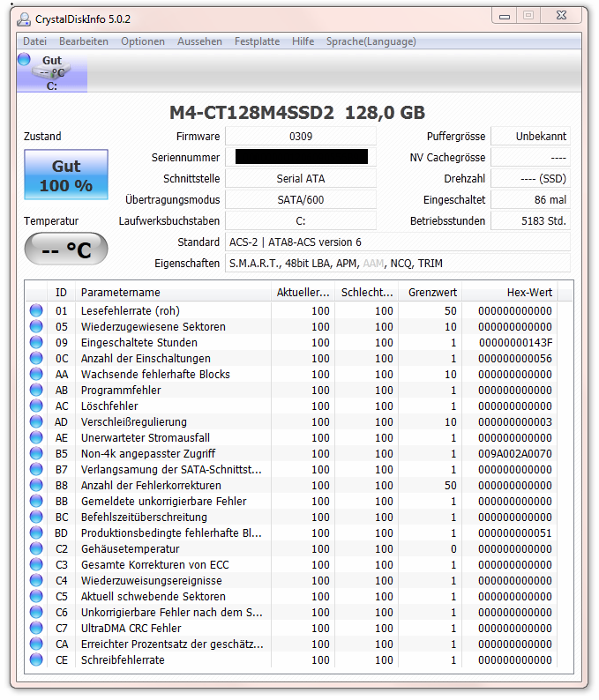Click the Übertragungsmodus field SATA/600
Screen dimensions: 599x700
click(301, 199)
